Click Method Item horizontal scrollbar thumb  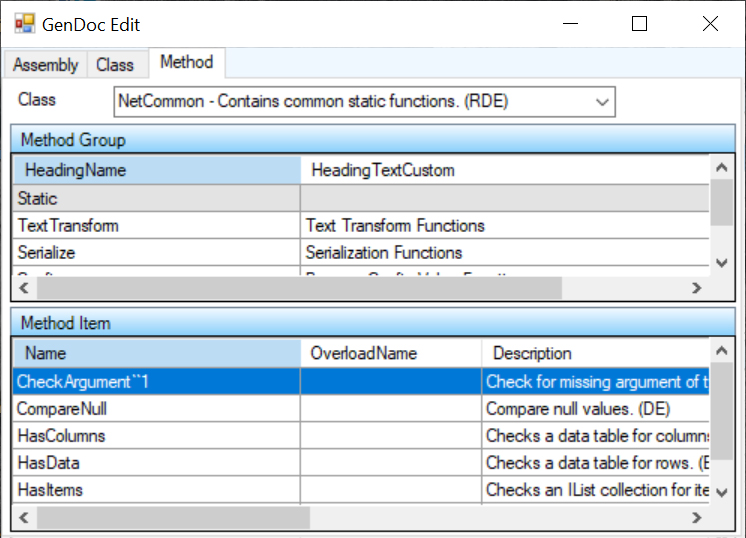tap(173, 517)
